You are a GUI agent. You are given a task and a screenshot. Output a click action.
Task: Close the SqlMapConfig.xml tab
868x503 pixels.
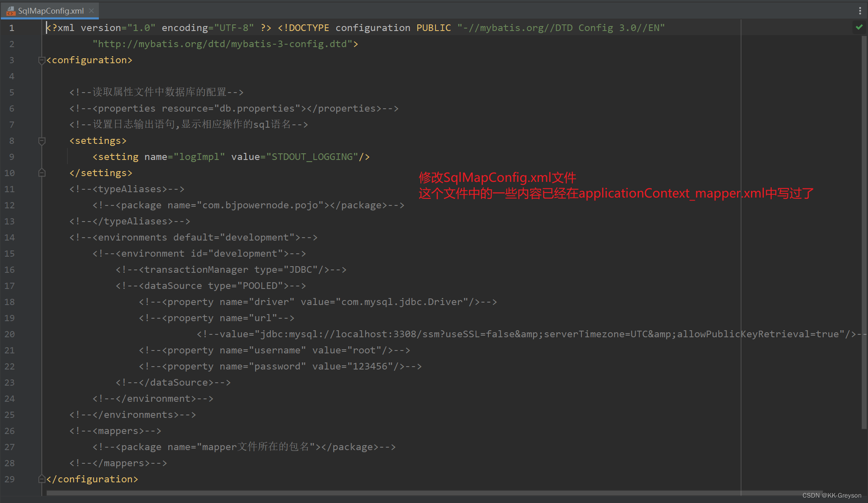point(91,11)
